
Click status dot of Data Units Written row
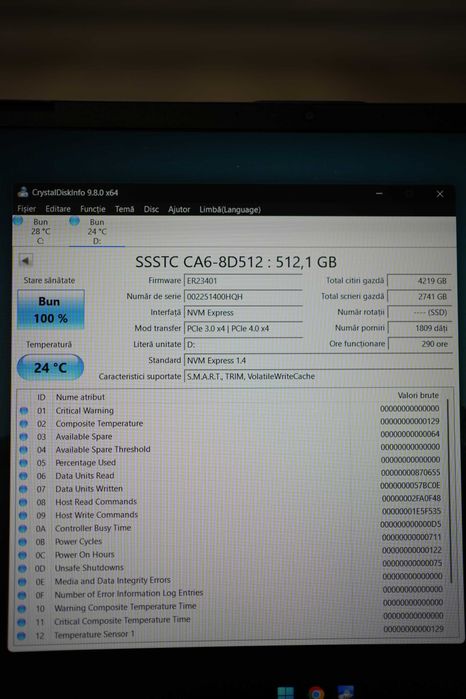point(23,489)
